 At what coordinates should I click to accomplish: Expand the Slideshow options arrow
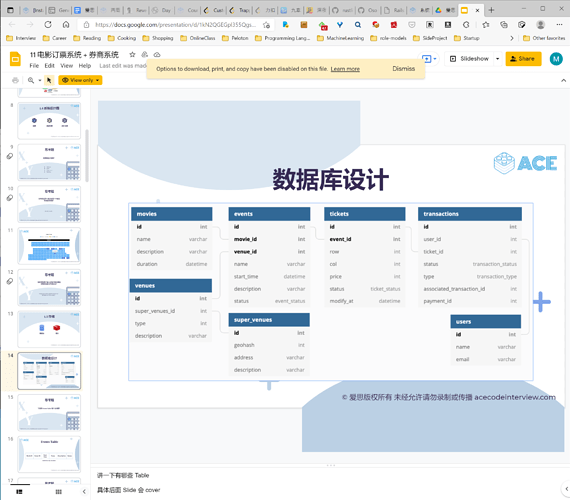coord(497,59)
